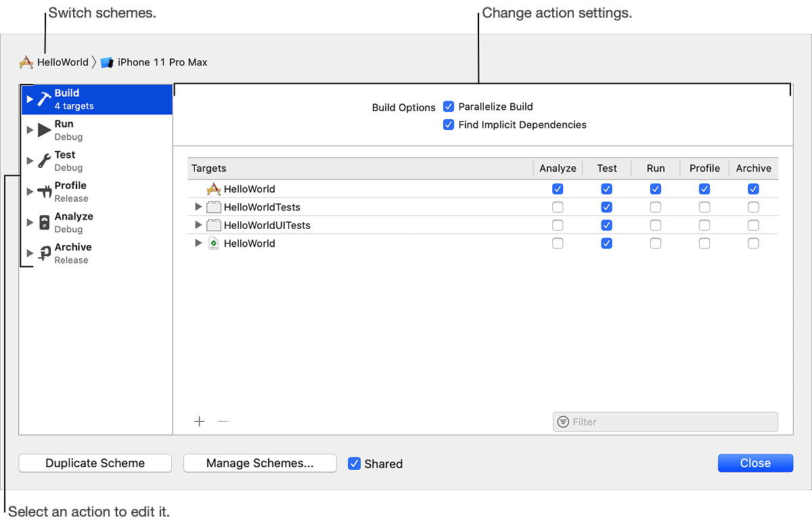Screen dimensions: 812x524
Task: Uncheck Run for the HelloWorld app target
Action: tap(656, 189)
